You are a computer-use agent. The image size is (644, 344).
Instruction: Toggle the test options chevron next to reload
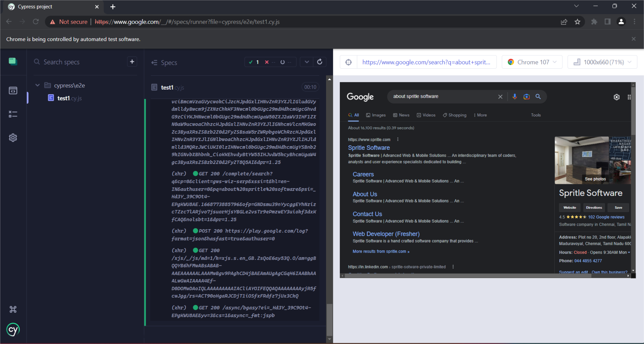click(307, 62)
